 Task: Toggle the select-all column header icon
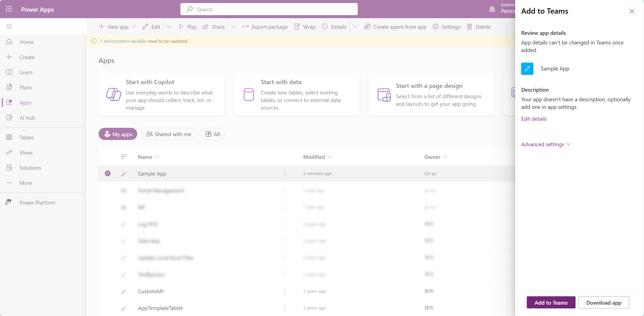pos(124,157)
